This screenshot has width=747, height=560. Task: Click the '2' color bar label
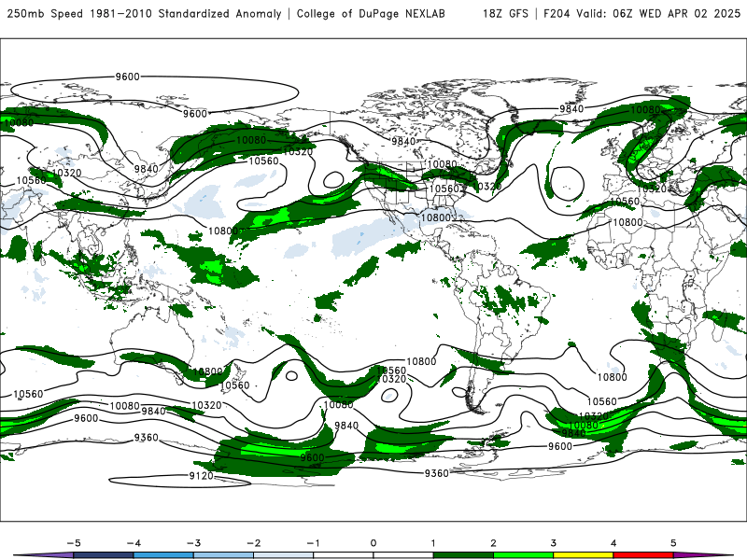pos(493,543)
